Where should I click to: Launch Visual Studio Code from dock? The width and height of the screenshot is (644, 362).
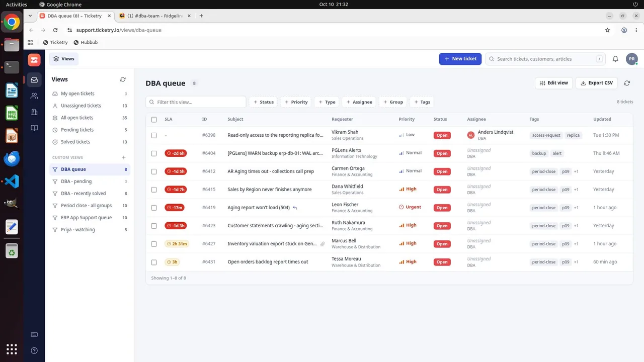[x=12, y=182]
